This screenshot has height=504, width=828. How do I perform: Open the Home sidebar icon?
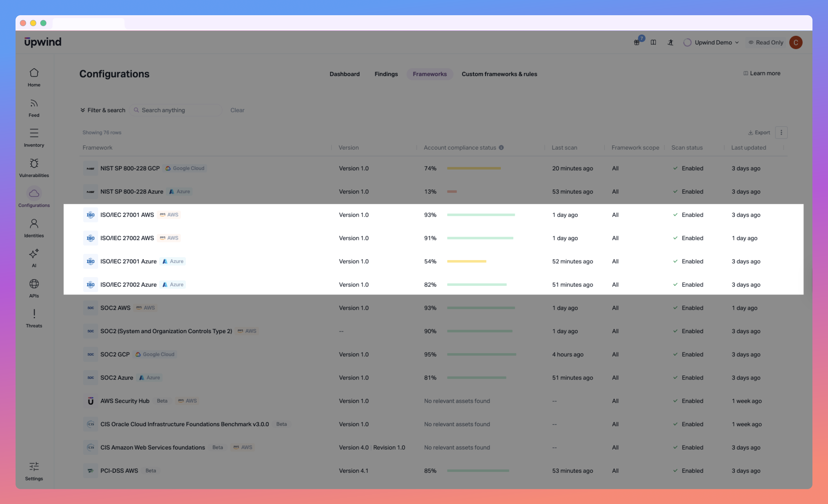click(x=34, y=73)
